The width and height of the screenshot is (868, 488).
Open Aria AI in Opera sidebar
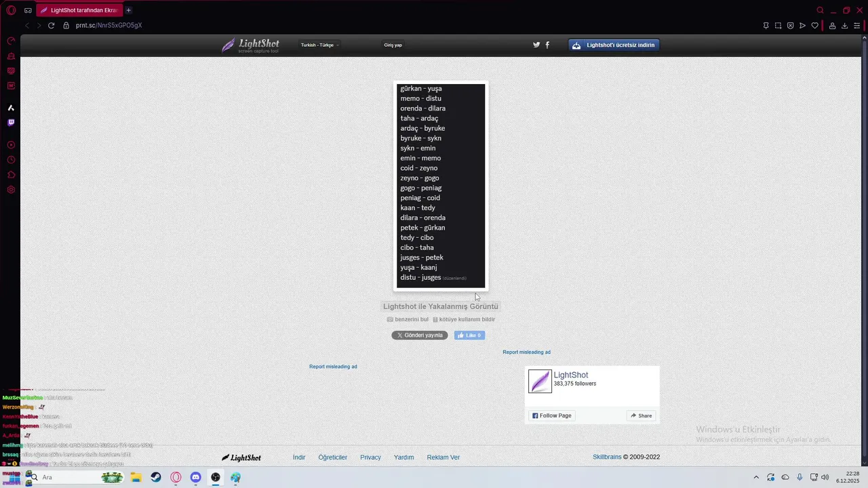(11, 108)
